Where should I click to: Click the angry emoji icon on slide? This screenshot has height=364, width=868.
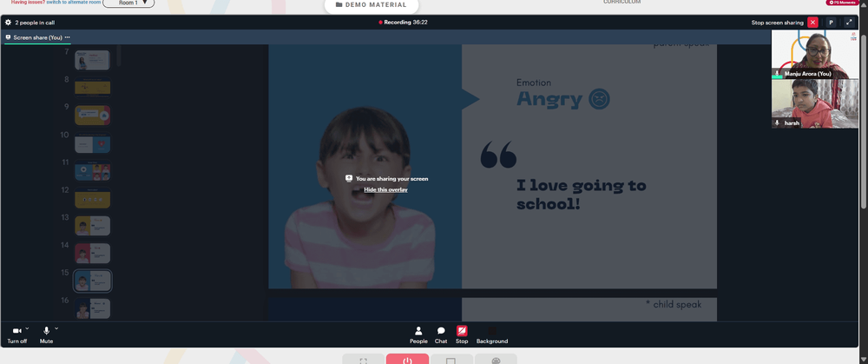tap(599, 99)
